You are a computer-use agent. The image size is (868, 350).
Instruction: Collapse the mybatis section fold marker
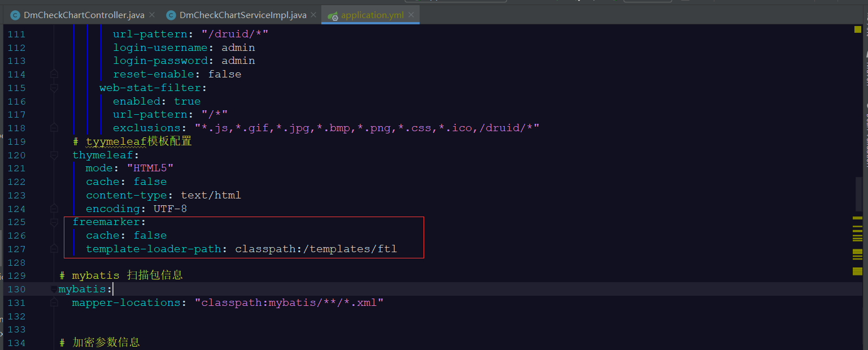click(x=54, y=288)
